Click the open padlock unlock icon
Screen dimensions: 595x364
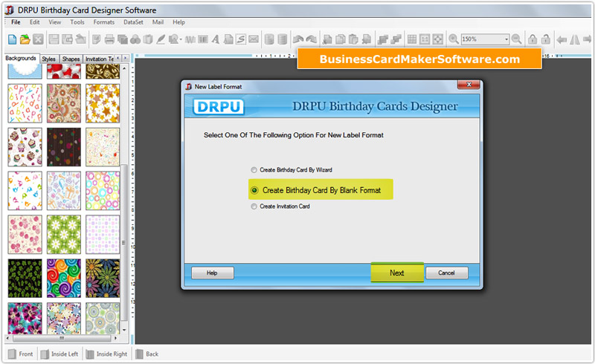[x=546, y=39]
